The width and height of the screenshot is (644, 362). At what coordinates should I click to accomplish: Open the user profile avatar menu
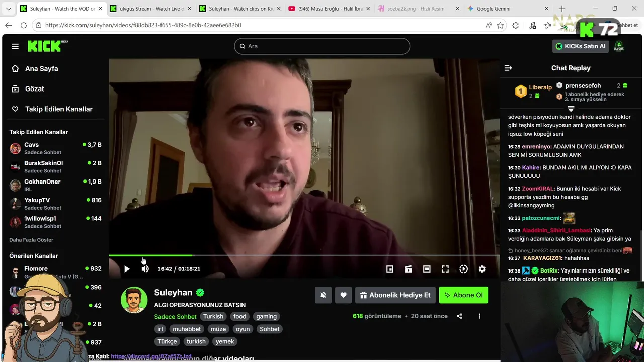coord(619,46)
